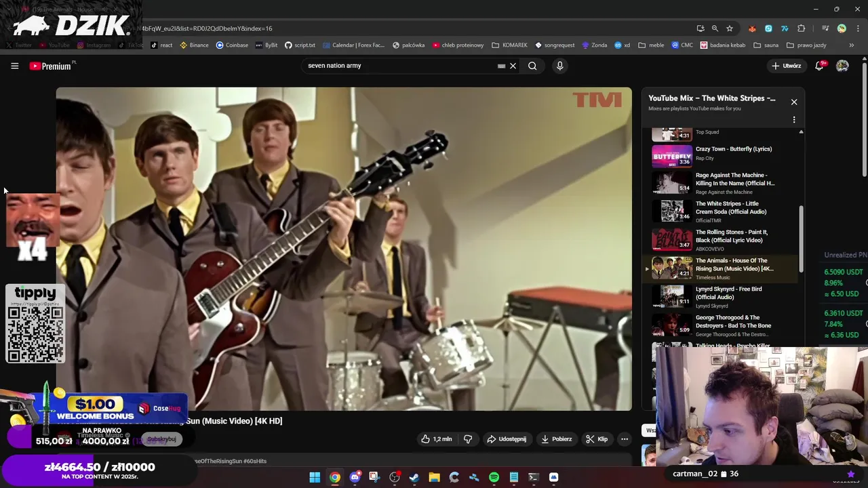Screen dimensions: 868x488
Task: Select The Animals - House Of The Rising Sun entry
Action: coord(719,268)
